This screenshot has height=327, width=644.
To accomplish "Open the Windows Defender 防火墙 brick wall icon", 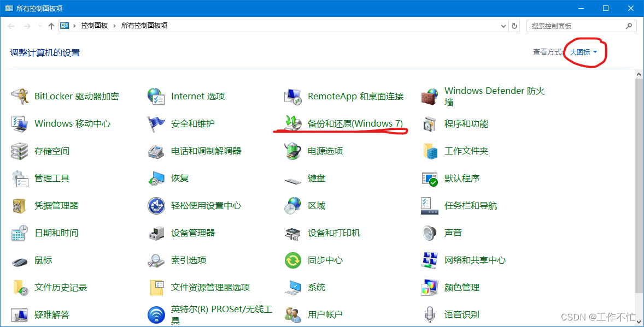I will (x=430, y=97).
